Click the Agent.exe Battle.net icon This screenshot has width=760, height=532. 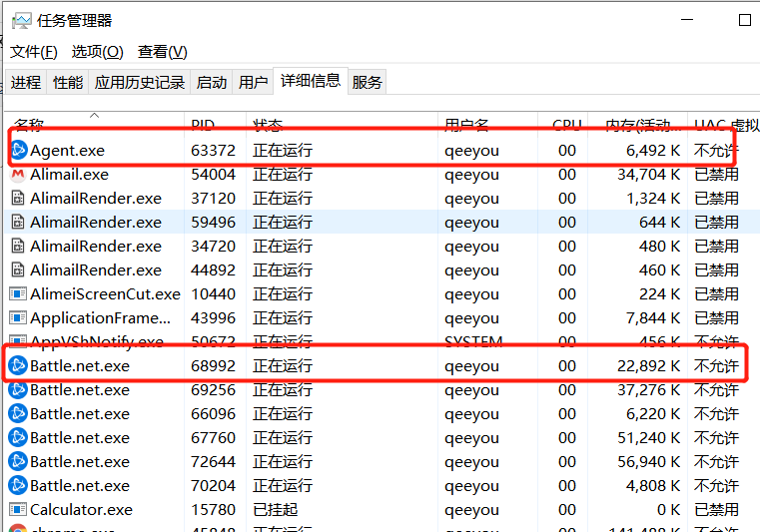point(18,150)
